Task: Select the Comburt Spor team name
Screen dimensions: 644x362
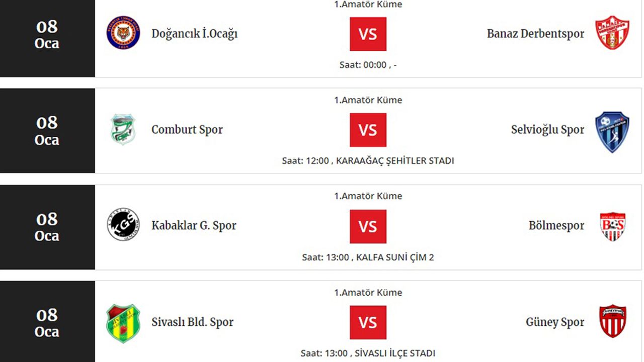Action: pos(187,130)
